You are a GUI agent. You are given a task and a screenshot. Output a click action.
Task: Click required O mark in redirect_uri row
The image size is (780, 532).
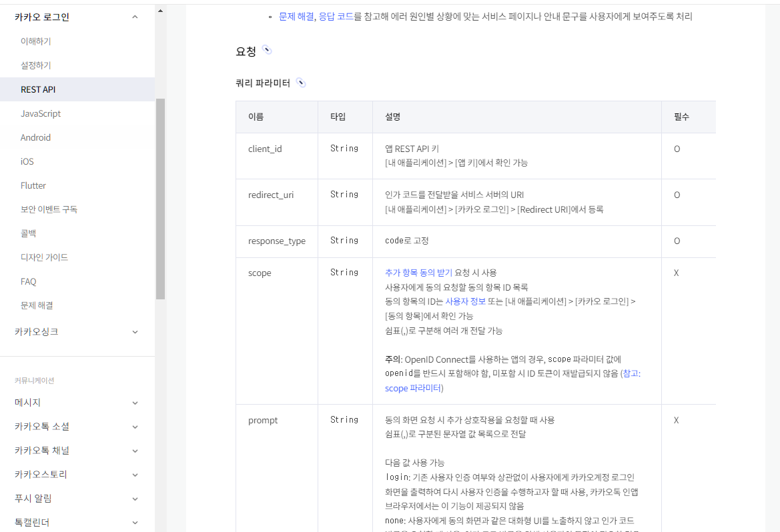point(677,195)
